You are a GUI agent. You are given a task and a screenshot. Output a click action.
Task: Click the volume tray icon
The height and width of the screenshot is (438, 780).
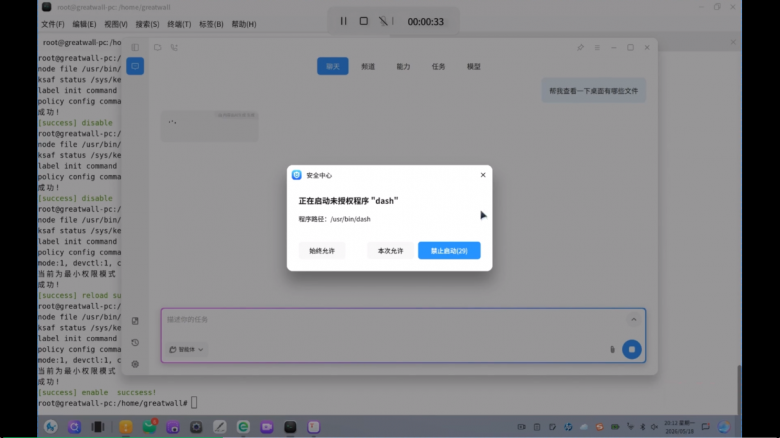pos(654,427)
